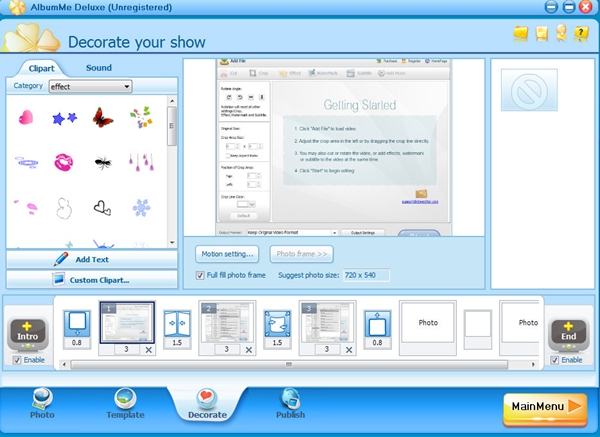Return to MainMenu

[545, 409]
